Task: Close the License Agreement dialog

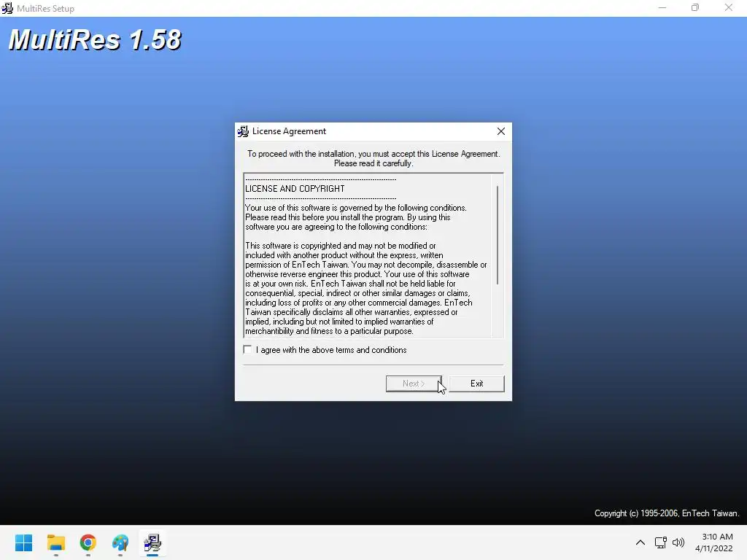Action: 500,131
